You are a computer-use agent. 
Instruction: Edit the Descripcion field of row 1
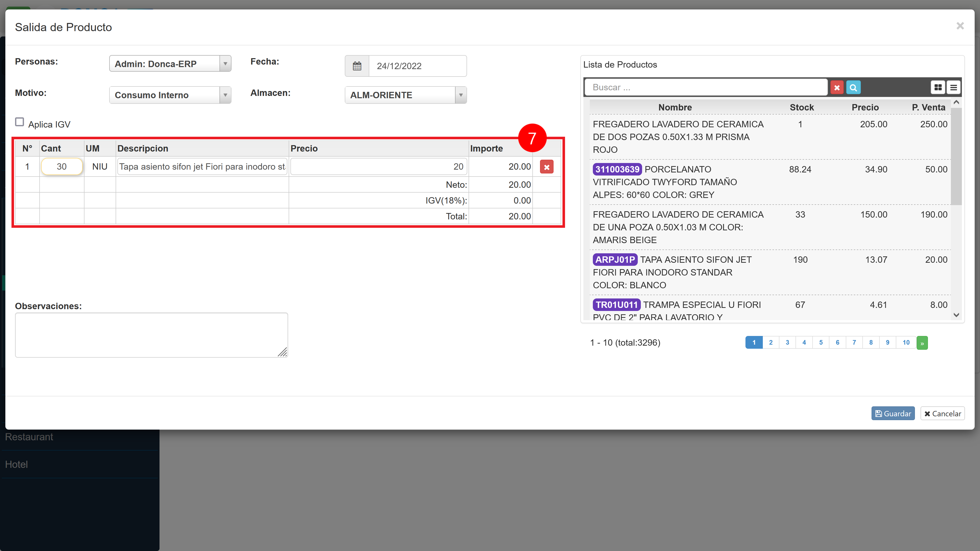pyautogui.click(x=202, y=167)
